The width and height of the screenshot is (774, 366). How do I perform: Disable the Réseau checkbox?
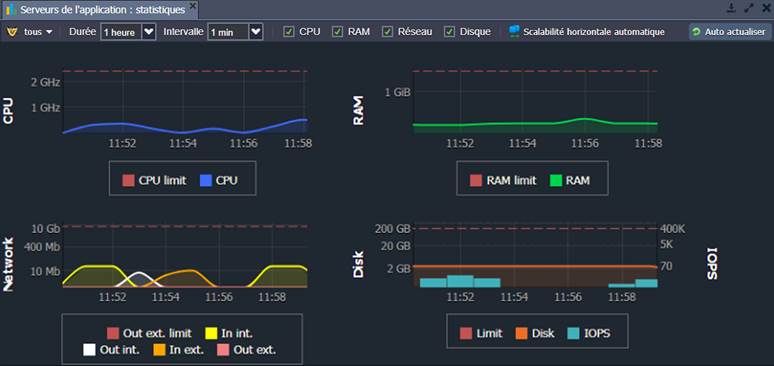[x=388, y=32]
